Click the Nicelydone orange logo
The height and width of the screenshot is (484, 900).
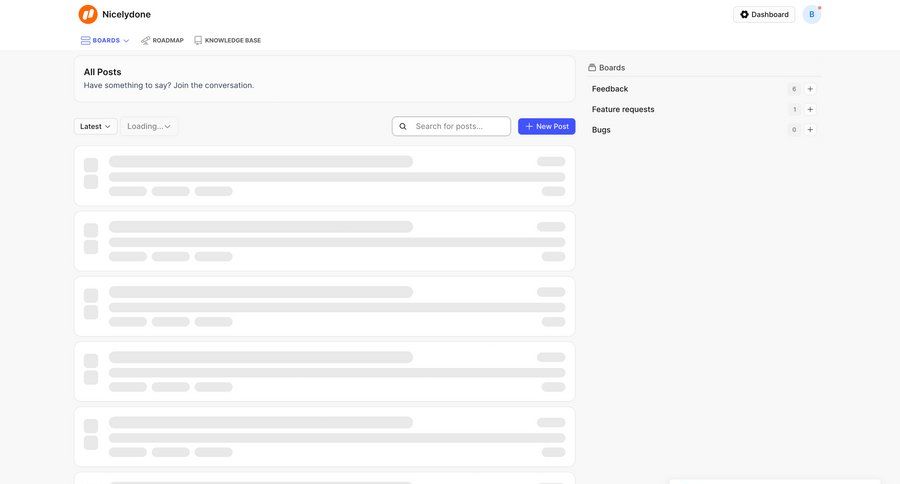coord(88,14)
